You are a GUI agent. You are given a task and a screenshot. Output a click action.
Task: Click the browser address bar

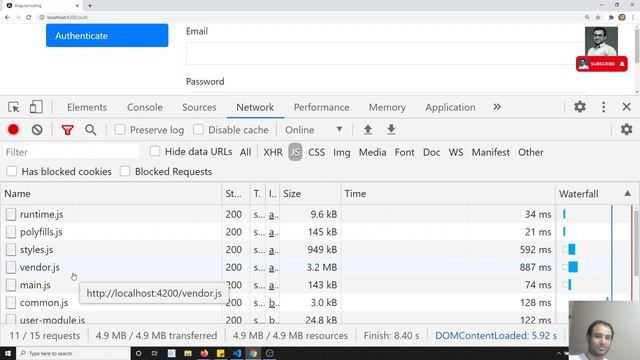310,17
